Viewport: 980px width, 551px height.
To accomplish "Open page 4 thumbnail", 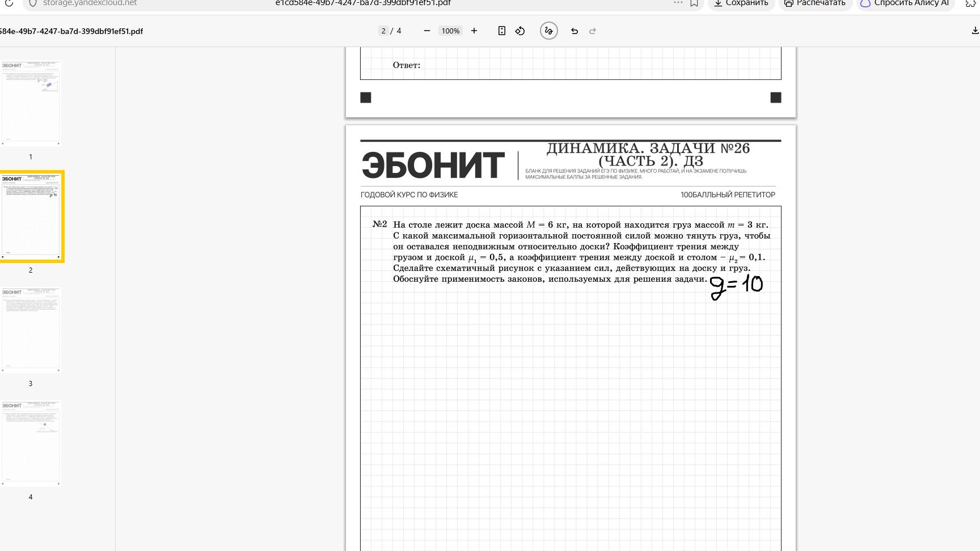I will pos(31,443).
